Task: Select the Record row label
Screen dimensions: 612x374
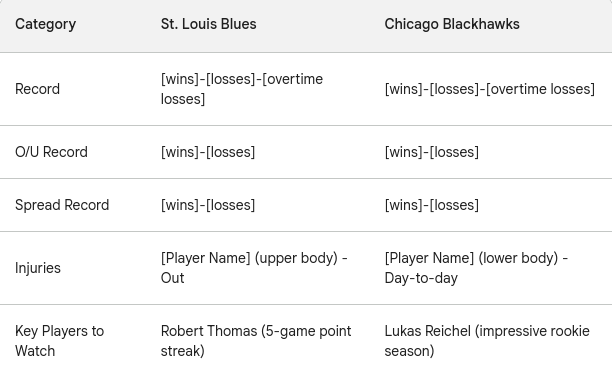Action: (37, 89)
